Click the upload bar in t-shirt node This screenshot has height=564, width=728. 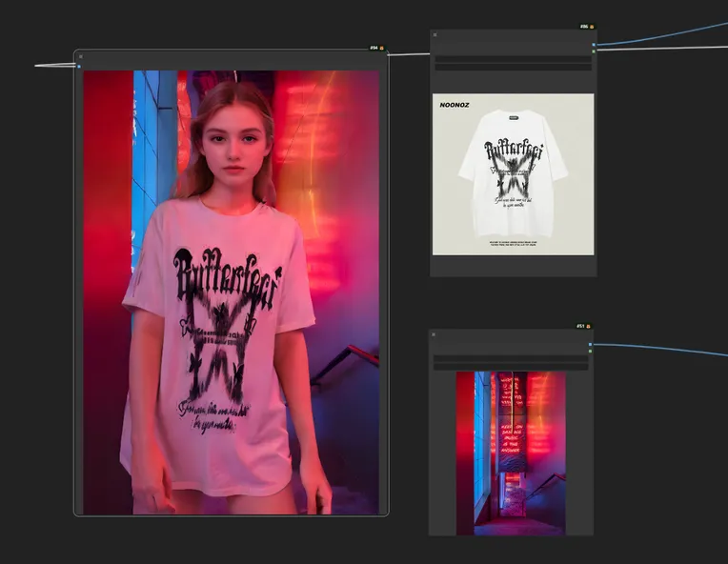[513, 68]
